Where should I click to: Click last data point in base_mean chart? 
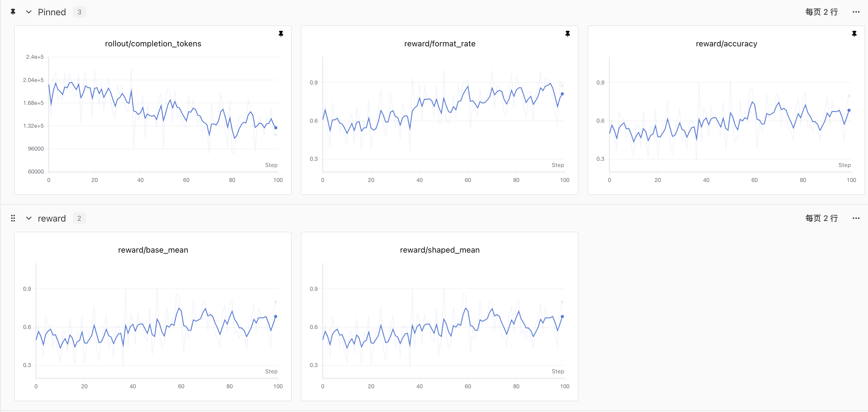(276, 316)
